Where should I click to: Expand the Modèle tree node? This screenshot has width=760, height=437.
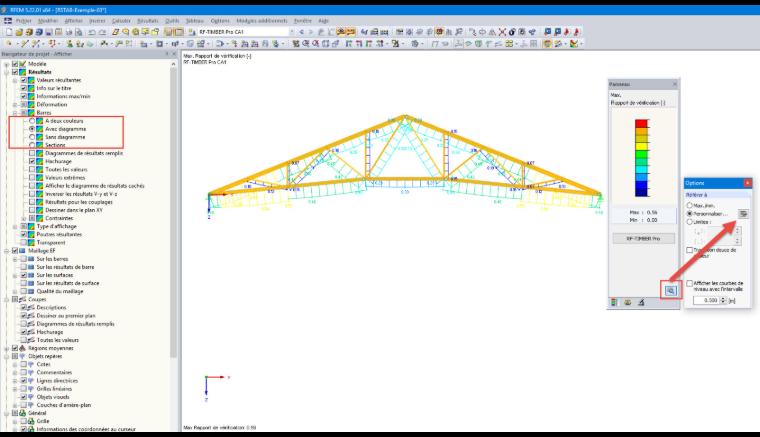(x=6, y=64)
